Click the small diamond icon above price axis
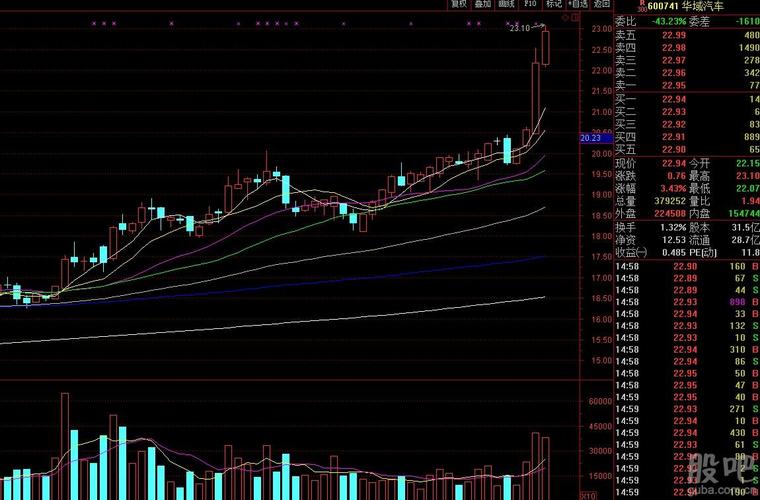The width and height of the screenshot is (760, 500). pos(565,18)
